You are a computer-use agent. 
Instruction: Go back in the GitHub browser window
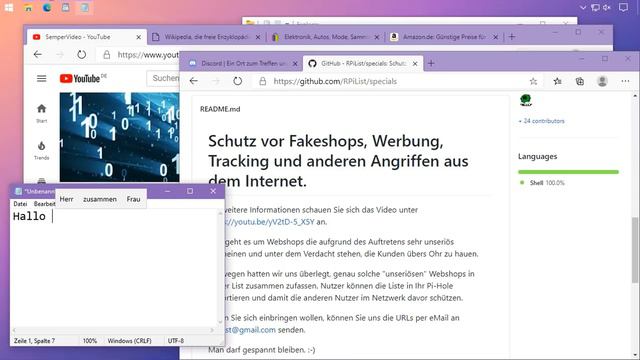(193, 81)
